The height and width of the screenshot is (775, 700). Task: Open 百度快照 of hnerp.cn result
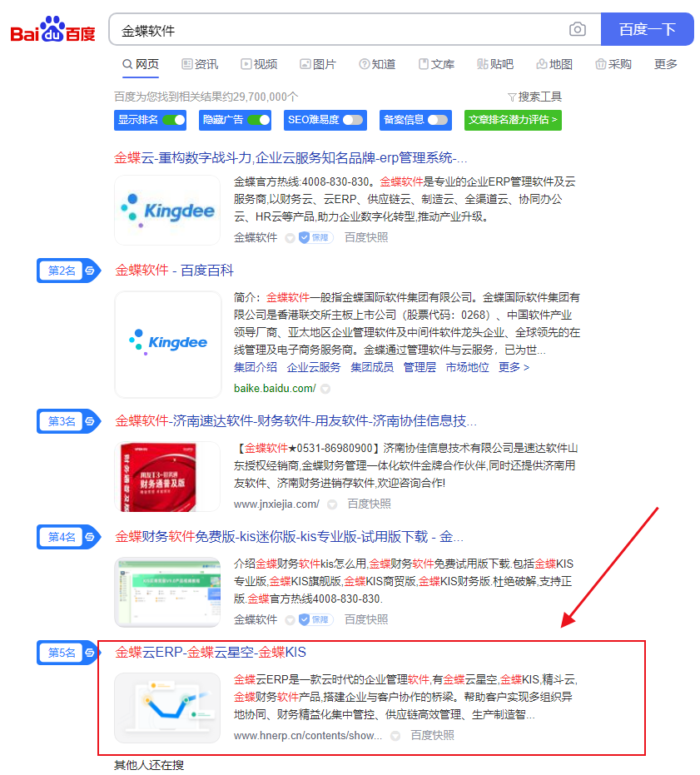(432, 736)
